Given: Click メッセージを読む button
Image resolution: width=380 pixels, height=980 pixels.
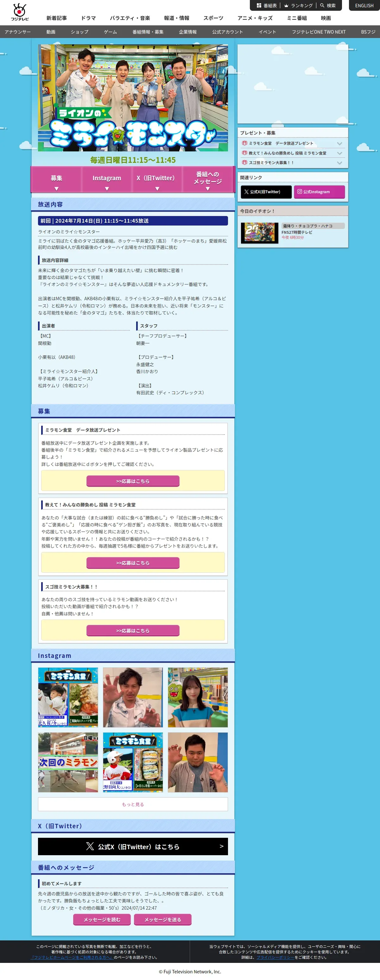Looking at the screenshot, I should pyautogui.click(x=102, y=920).
